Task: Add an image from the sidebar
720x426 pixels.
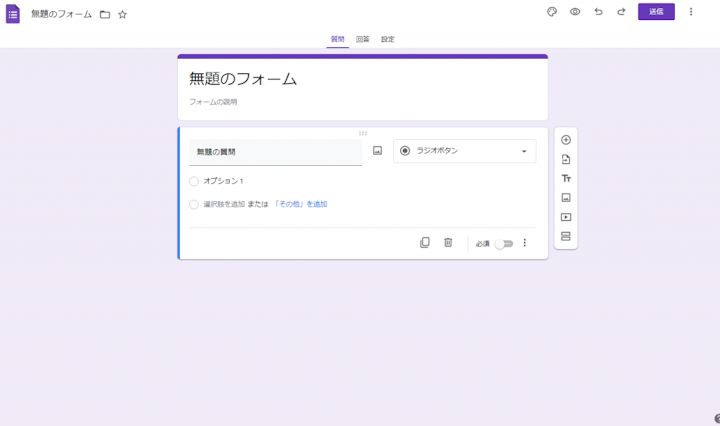Action: point(565,198)
